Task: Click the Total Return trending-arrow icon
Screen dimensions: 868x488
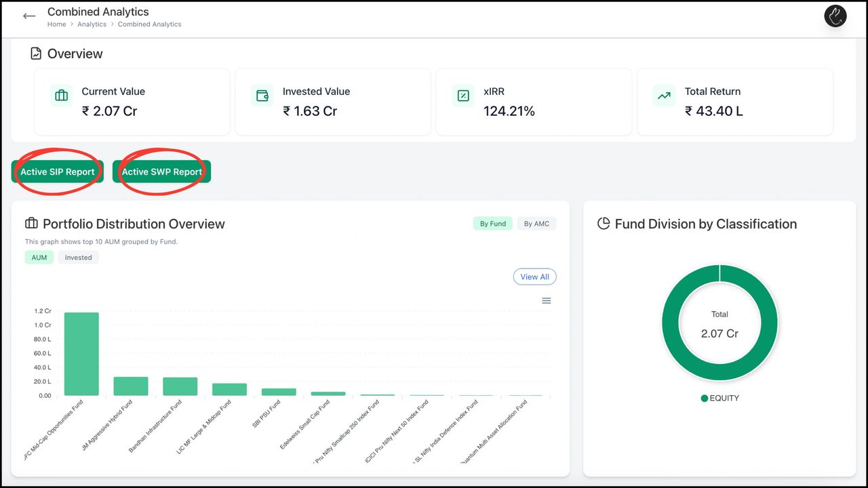Action: [x=664, y=96]
